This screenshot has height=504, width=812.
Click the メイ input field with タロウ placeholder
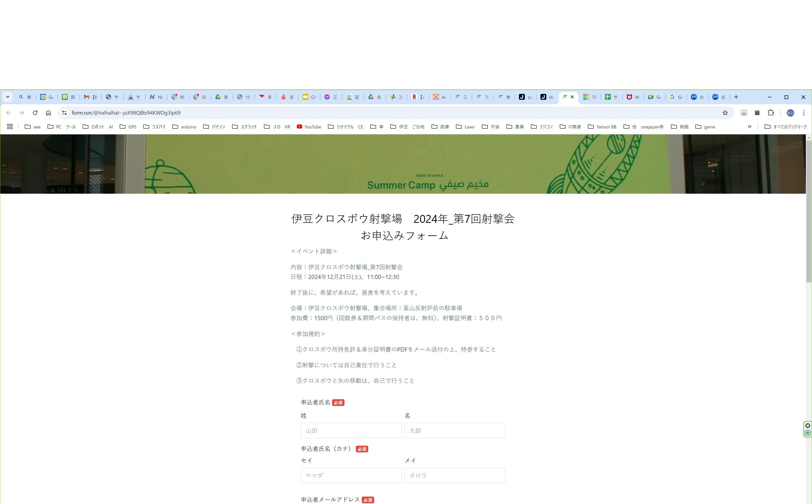coord(455,475)
